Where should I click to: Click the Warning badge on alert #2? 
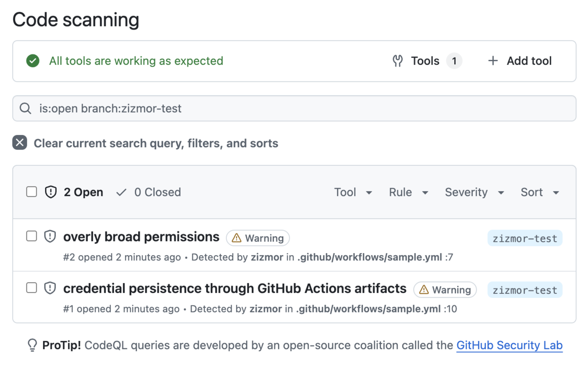(258, 238)
